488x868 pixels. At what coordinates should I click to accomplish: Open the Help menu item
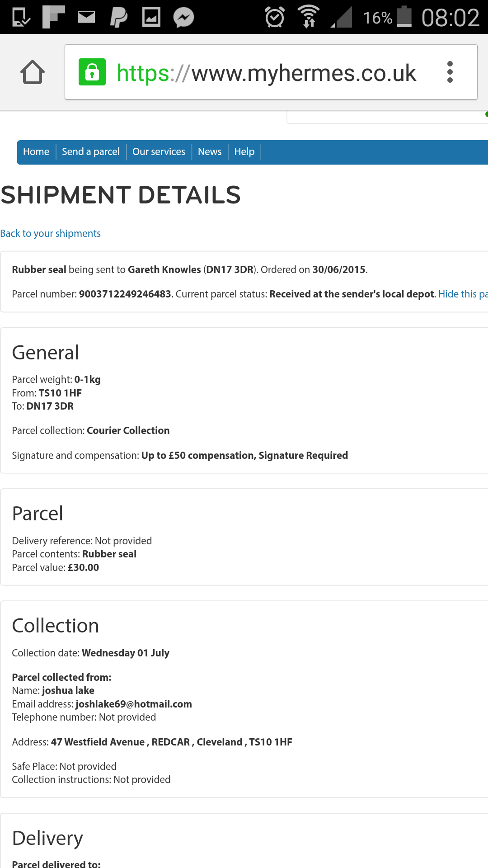[x=244, y=152]
